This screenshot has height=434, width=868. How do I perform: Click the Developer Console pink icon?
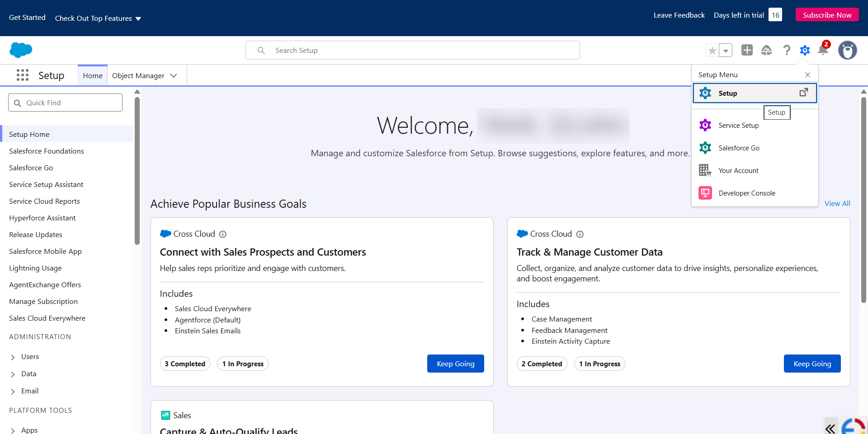(705, 193)
